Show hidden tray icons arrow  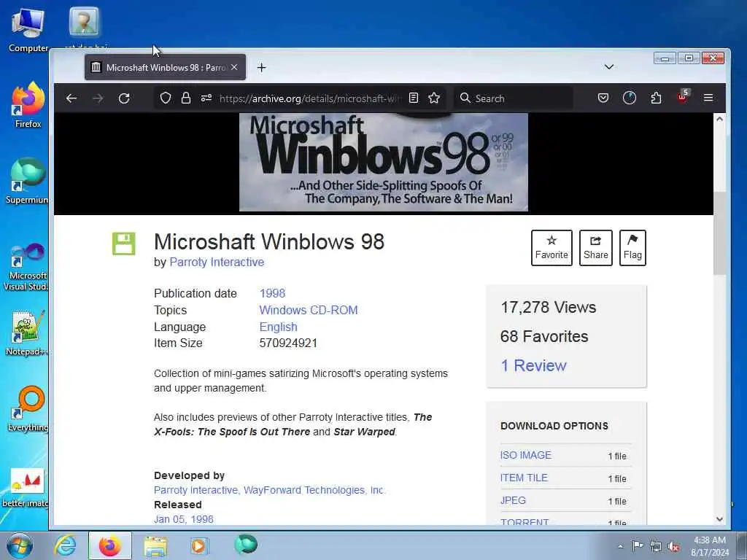(x=620, y=546)
